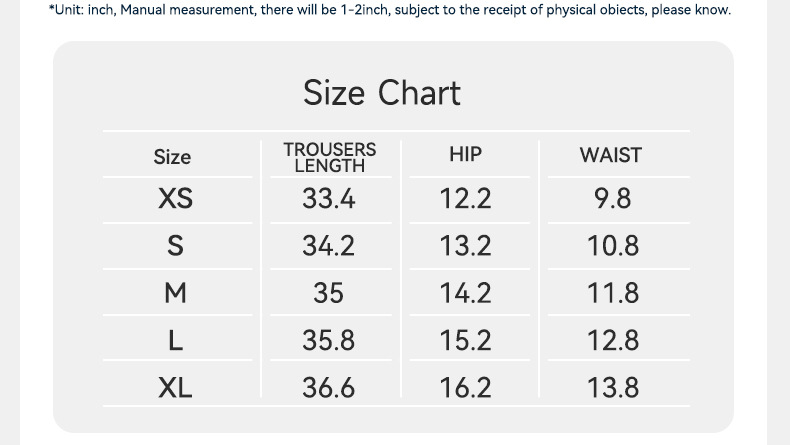Click the Size column header
This screenshot has height=445, width=790.
coord(172,157)
